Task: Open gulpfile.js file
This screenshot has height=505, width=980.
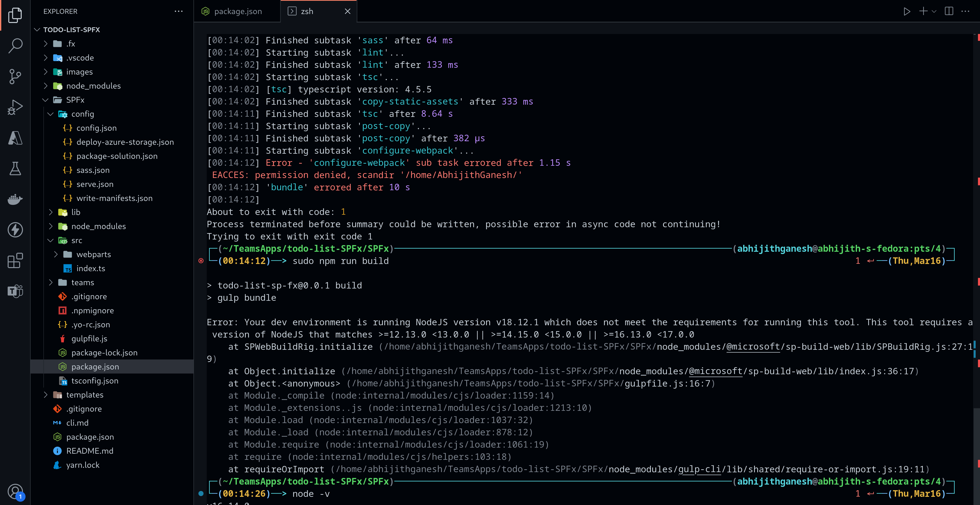Action: coord(89,339)
